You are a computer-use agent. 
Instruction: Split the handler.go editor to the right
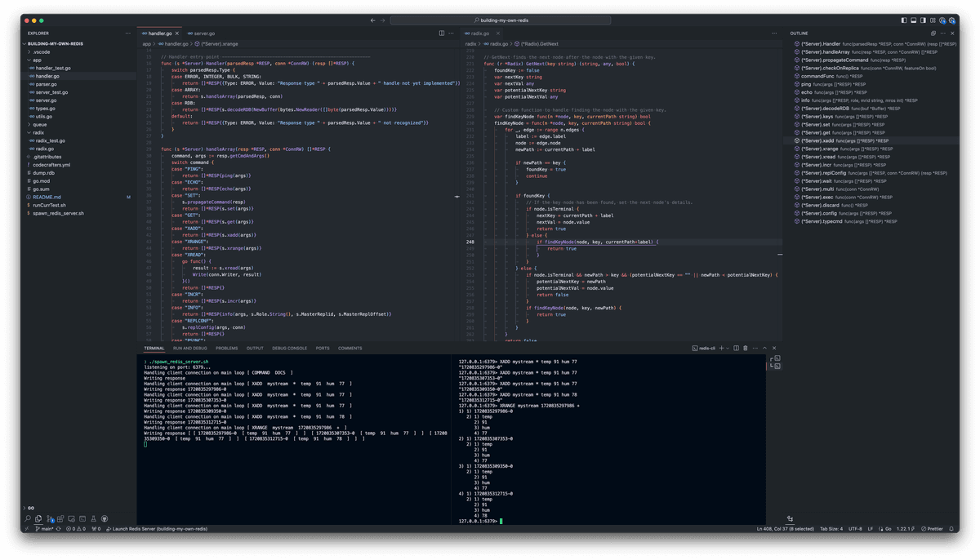(442, 33)
